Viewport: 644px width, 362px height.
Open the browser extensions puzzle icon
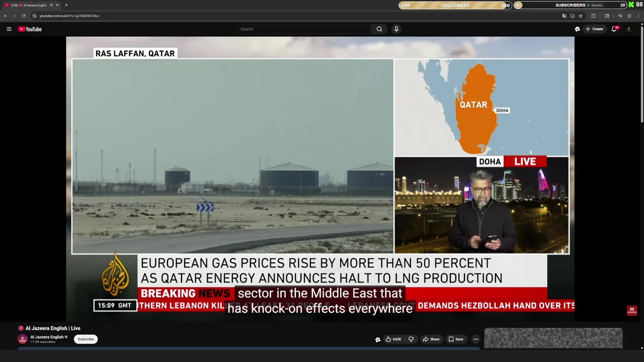click(x=593, y=16)
